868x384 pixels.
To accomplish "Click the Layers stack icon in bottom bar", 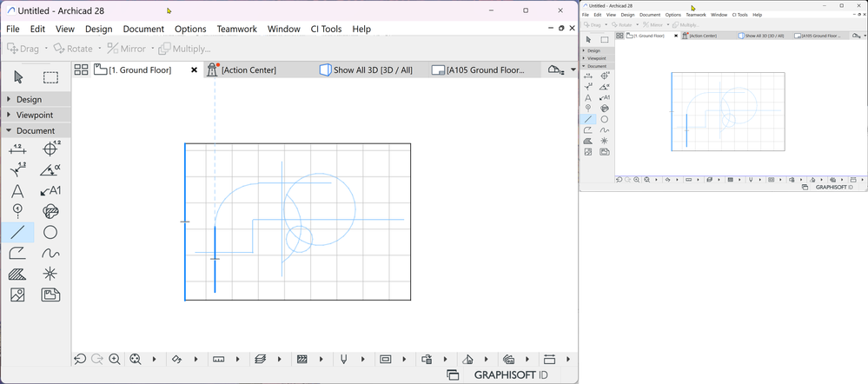I will [261, 359].
